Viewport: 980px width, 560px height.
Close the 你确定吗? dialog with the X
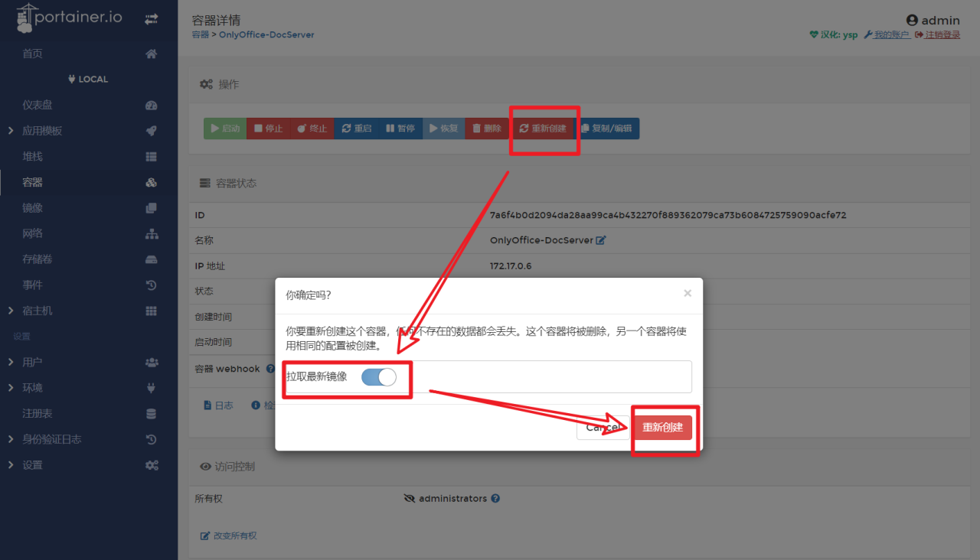tap(688, 293)
